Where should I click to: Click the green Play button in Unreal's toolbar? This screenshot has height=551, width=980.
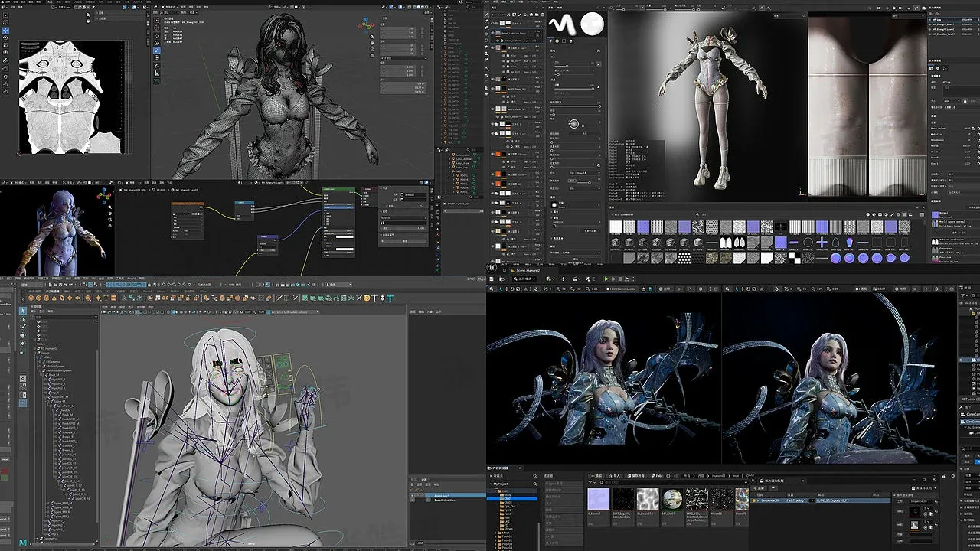606,279
